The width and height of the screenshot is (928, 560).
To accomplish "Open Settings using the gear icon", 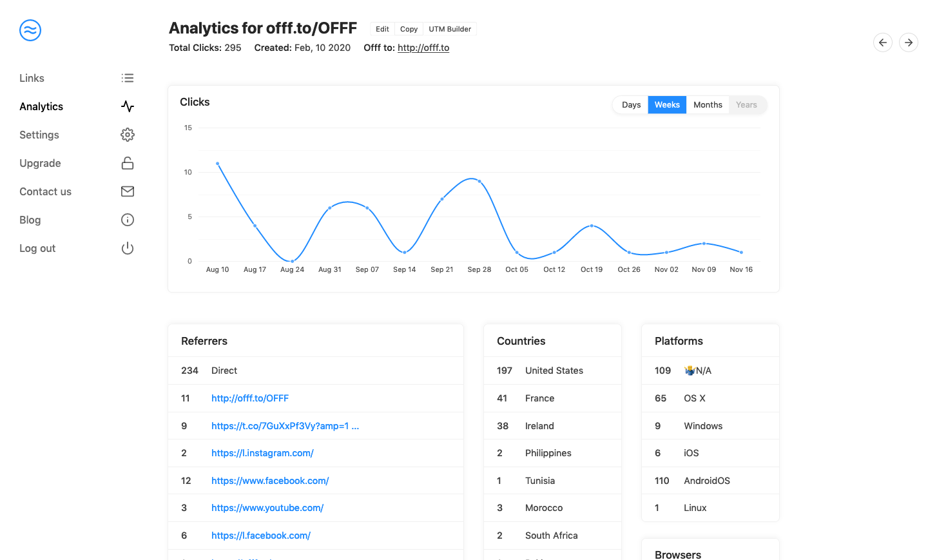I will (x=127, y=135).
